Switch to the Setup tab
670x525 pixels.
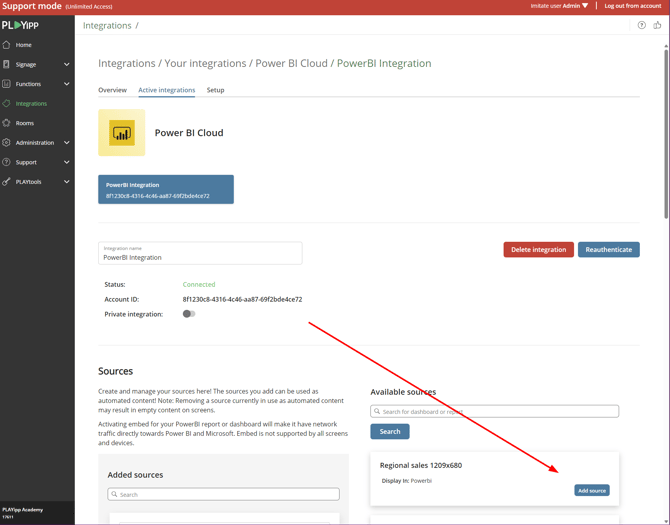[x=215, y=90]
